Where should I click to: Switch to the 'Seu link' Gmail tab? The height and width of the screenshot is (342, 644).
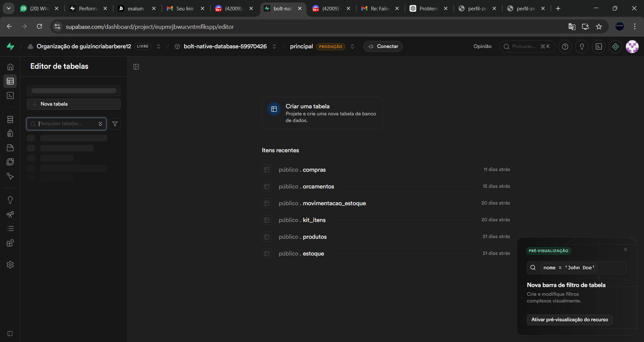coord(185,8)
